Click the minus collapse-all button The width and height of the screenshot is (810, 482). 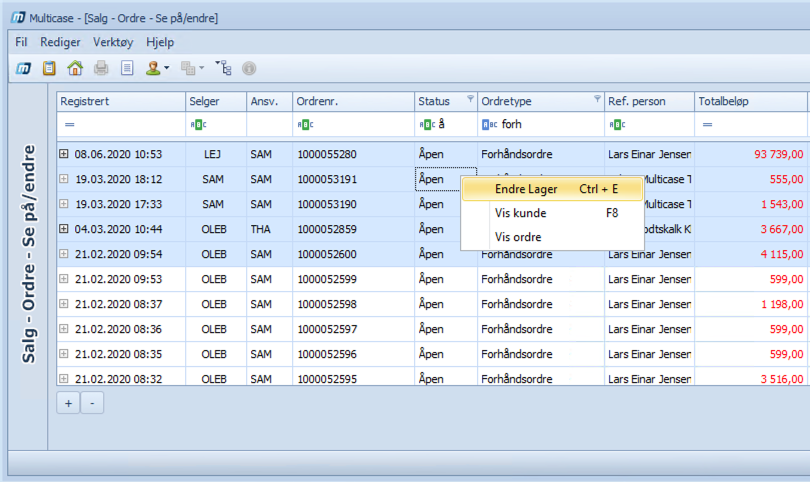point(92,403)
